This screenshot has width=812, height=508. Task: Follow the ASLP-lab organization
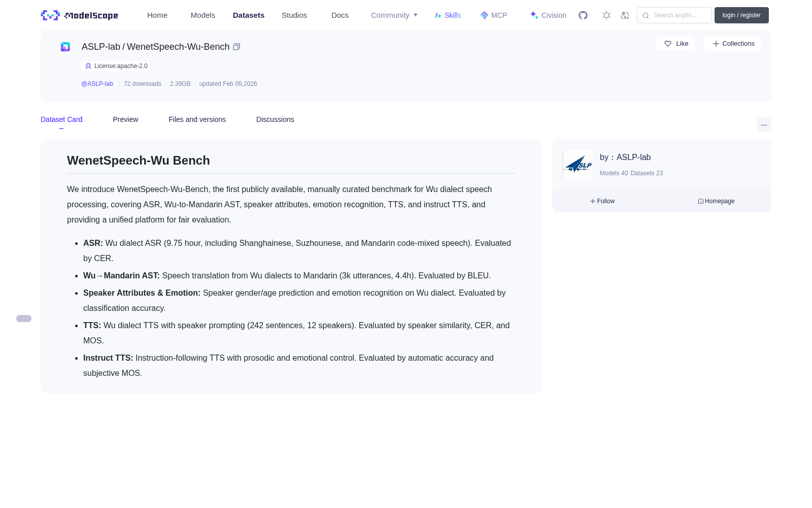pos(602,201)
